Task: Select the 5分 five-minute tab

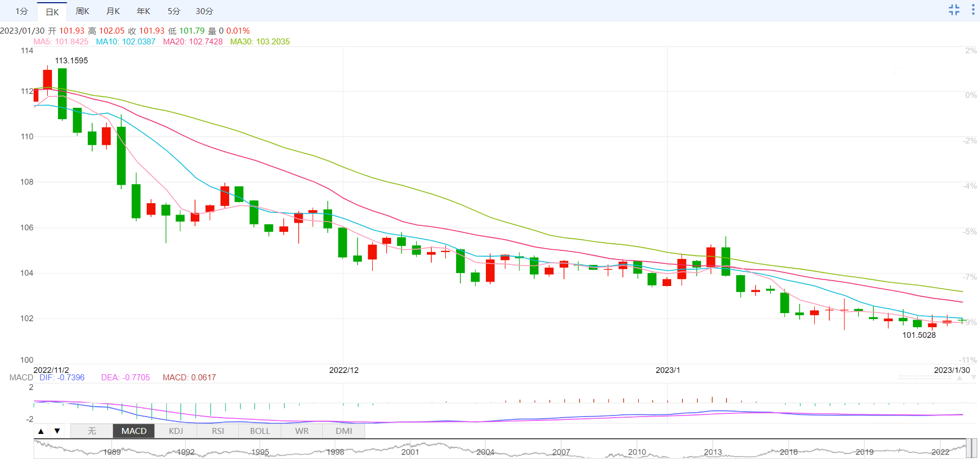Action: tap(173, 11)
